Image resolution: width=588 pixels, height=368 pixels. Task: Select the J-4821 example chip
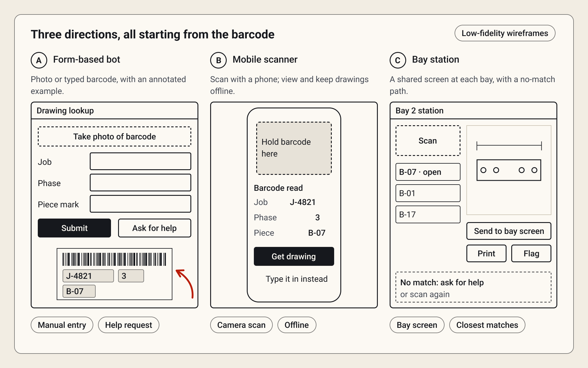88,276
